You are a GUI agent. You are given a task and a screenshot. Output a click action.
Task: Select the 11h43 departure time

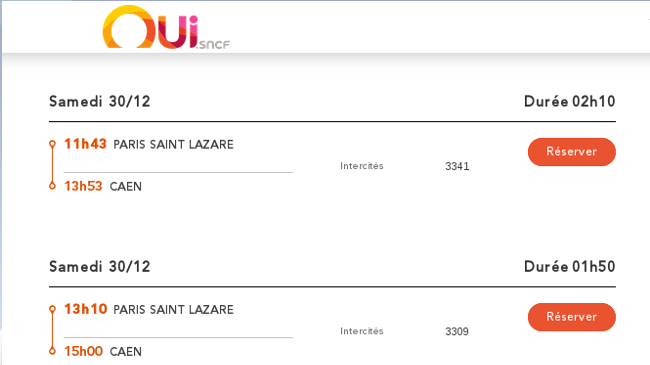point(85,144)
